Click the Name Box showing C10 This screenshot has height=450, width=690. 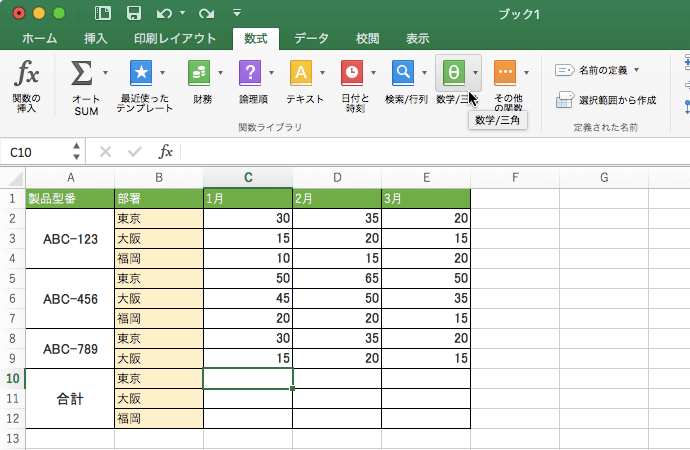[x=35, y=152]
